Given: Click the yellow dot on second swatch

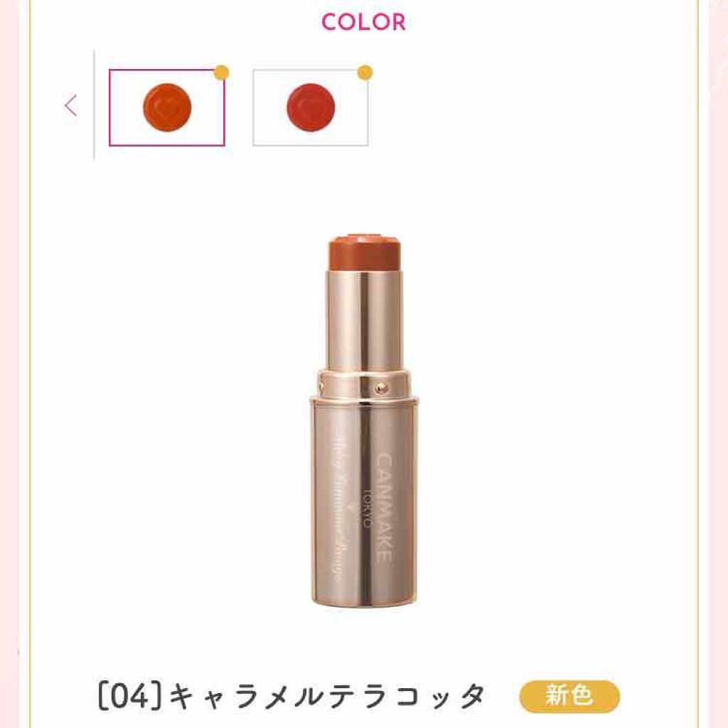Looking at the screenshot, I should tap(365, 73).
